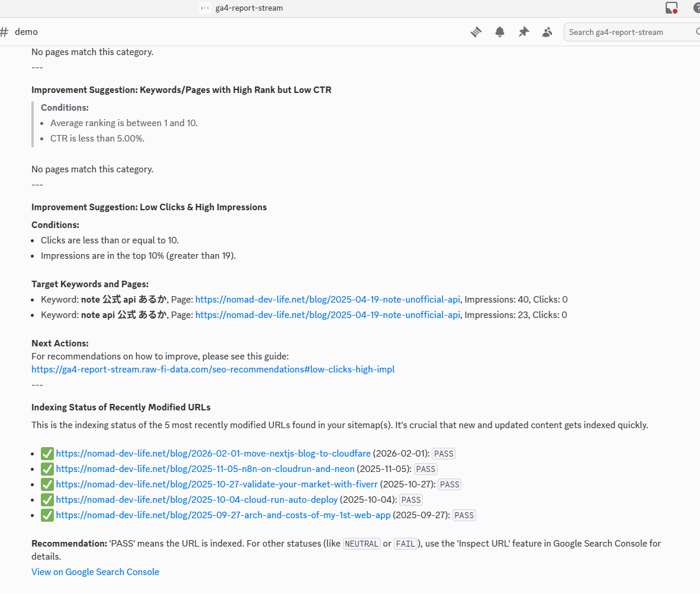The height and width of the screenshot is (594, 700).
Task: Click the FAIL code label
Action: pos(405,544)
